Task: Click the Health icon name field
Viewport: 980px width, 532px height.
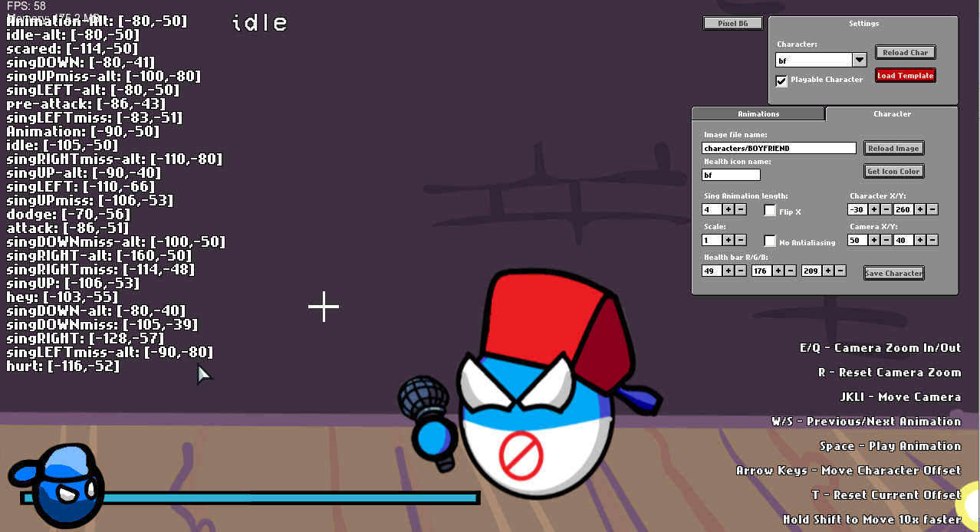Action: [731, 175]
